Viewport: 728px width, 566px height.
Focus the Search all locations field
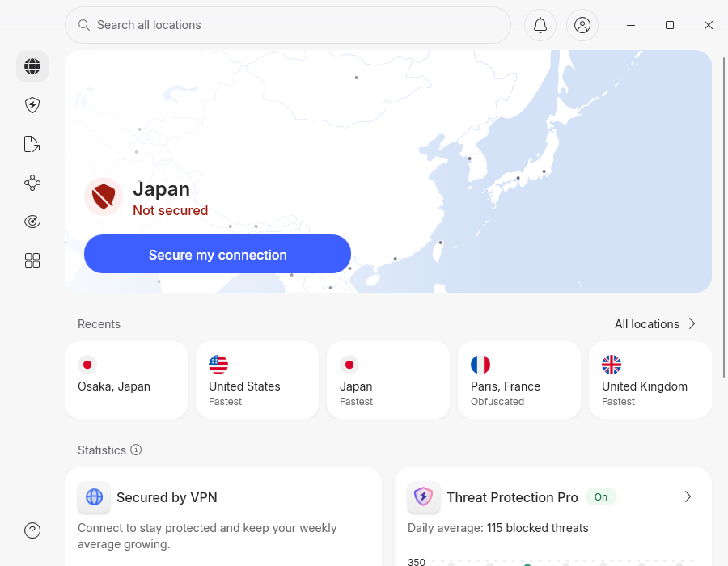(x=288, y=25)
